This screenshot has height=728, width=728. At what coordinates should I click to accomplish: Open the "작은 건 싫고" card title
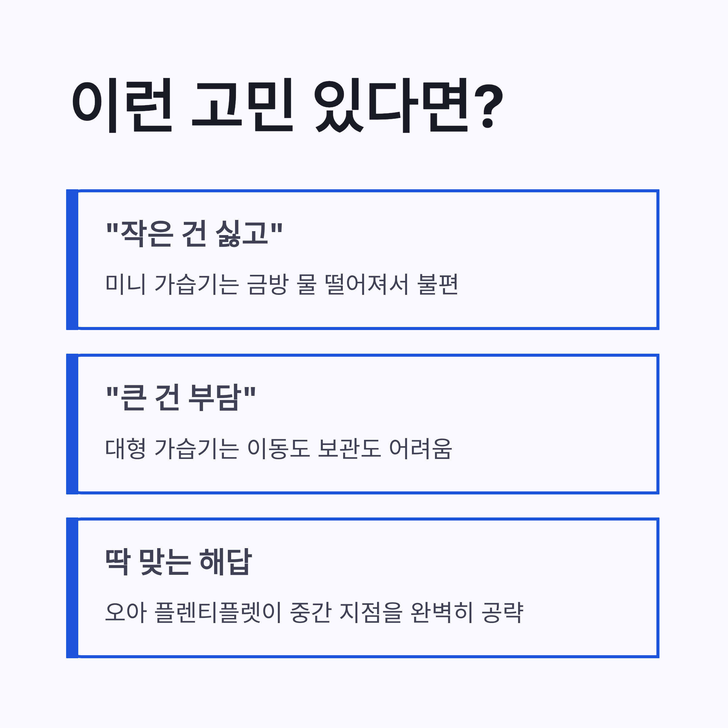pos(194,234)
